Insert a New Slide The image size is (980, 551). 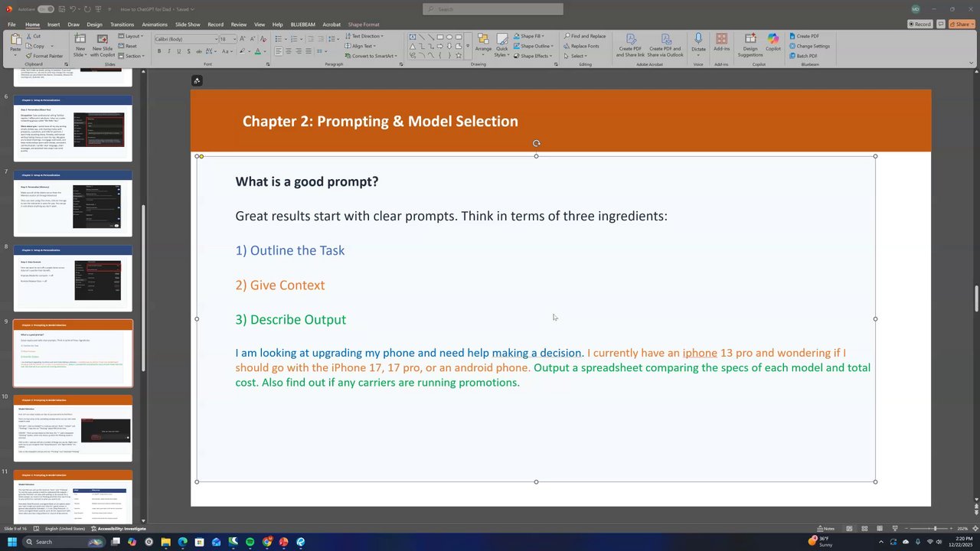[80, 44]
